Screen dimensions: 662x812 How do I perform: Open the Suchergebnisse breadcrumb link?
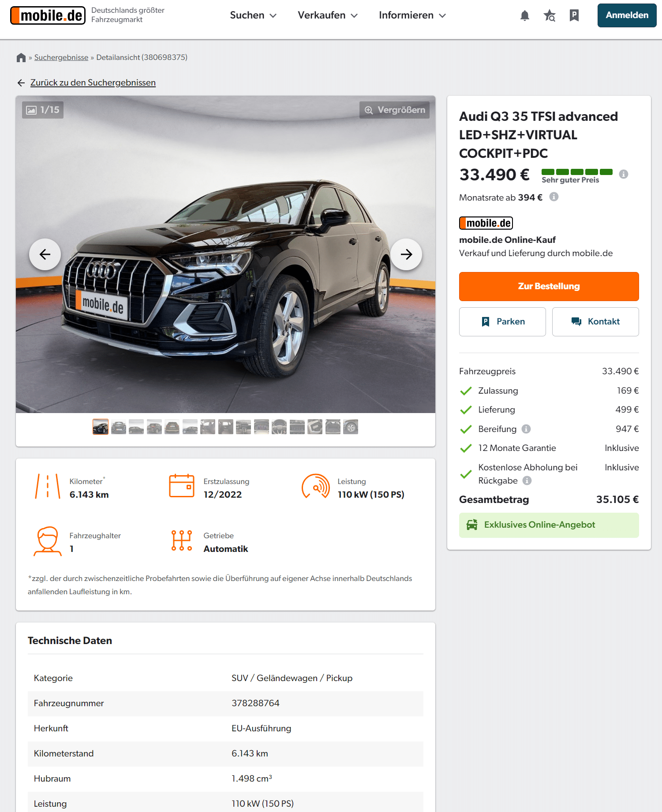point(61,57)
